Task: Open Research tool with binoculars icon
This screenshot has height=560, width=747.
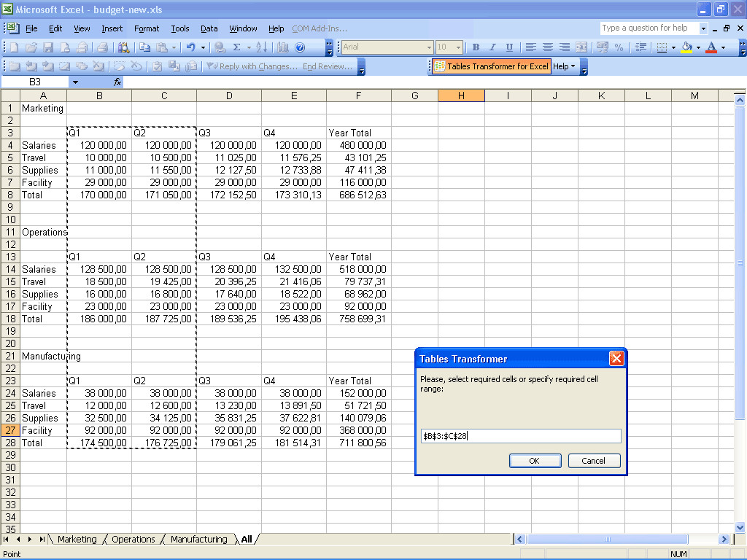Action: [x=124, y=47]
